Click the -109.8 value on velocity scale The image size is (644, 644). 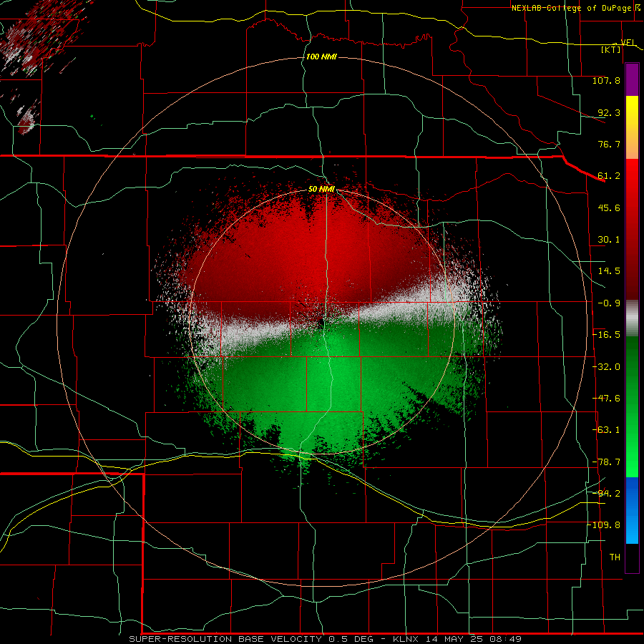coord(604,525)
